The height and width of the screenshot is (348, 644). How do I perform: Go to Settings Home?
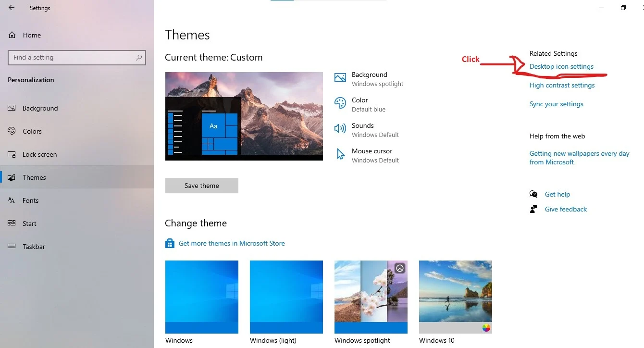point(77,35)
